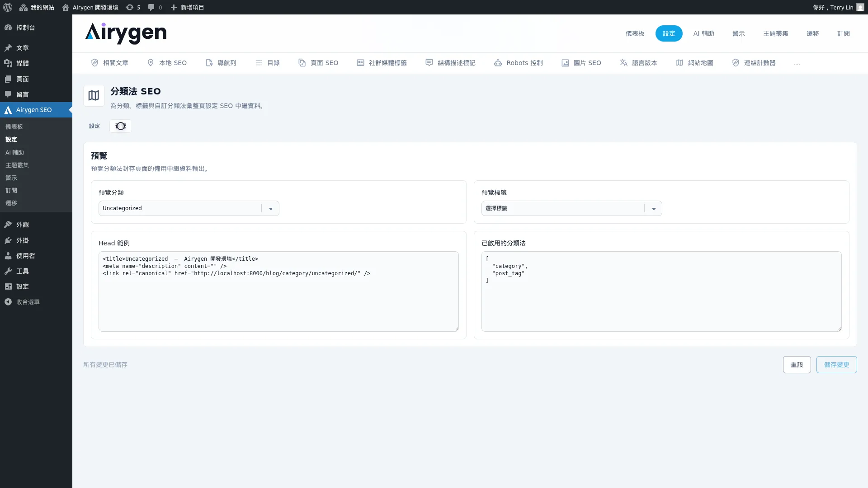Click inside the 已啟用的分類法 textarea
The image size is (868, 488).
[x=661, y=291]
